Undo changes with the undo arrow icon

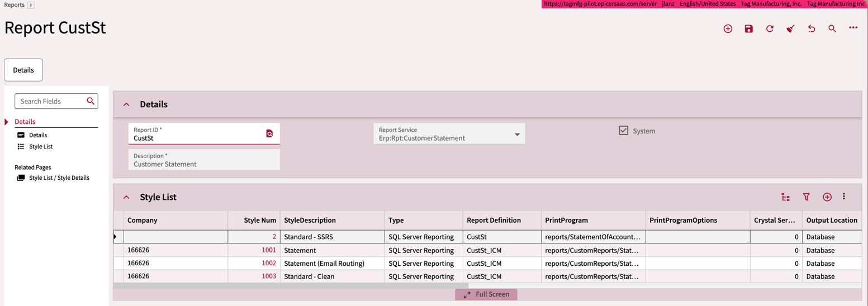(812, 28)
